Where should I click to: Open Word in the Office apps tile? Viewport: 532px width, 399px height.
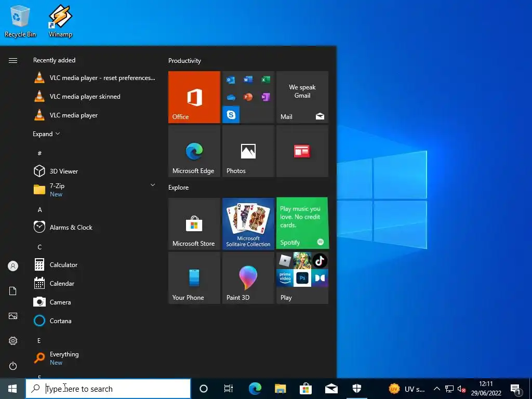pos(248,79)
